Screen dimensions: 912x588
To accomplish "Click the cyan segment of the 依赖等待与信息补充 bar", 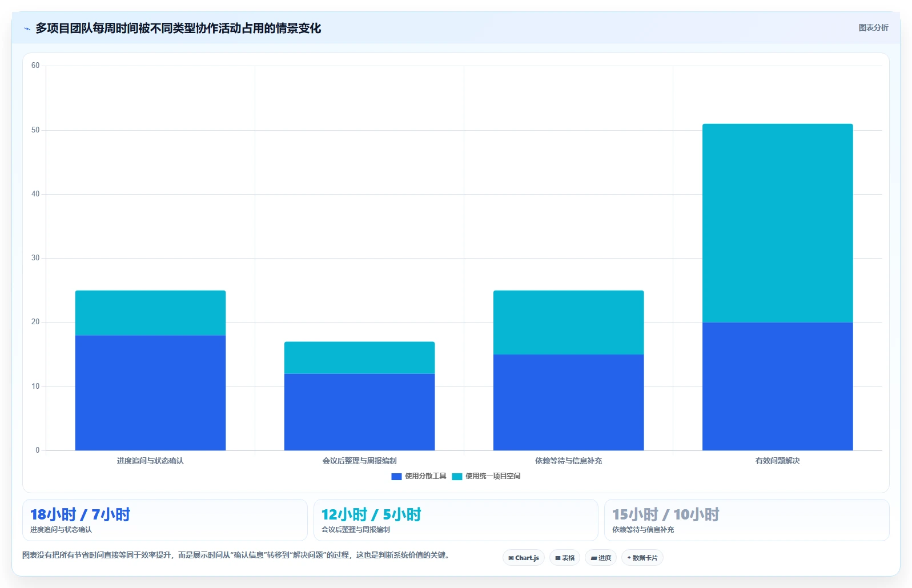I will [568, 323].
